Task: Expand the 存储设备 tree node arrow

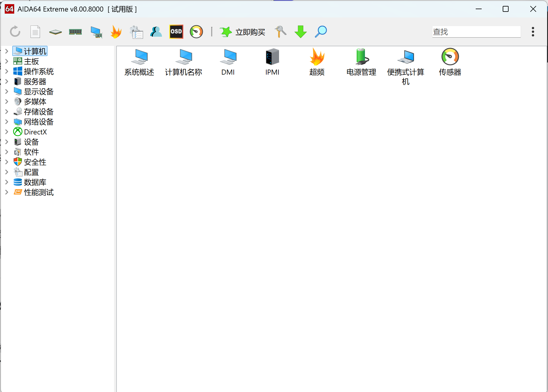Action: tap(7, 112)
